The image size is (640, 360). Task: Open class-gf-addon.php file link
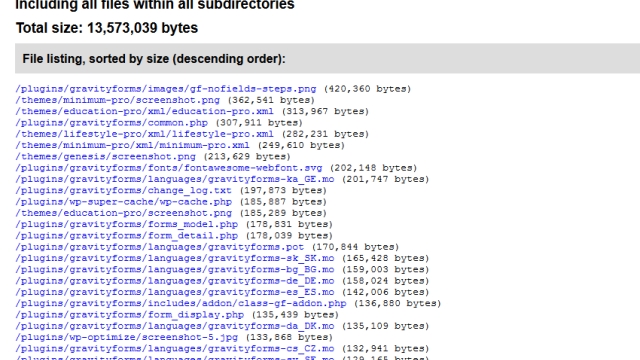click(181, 303)
